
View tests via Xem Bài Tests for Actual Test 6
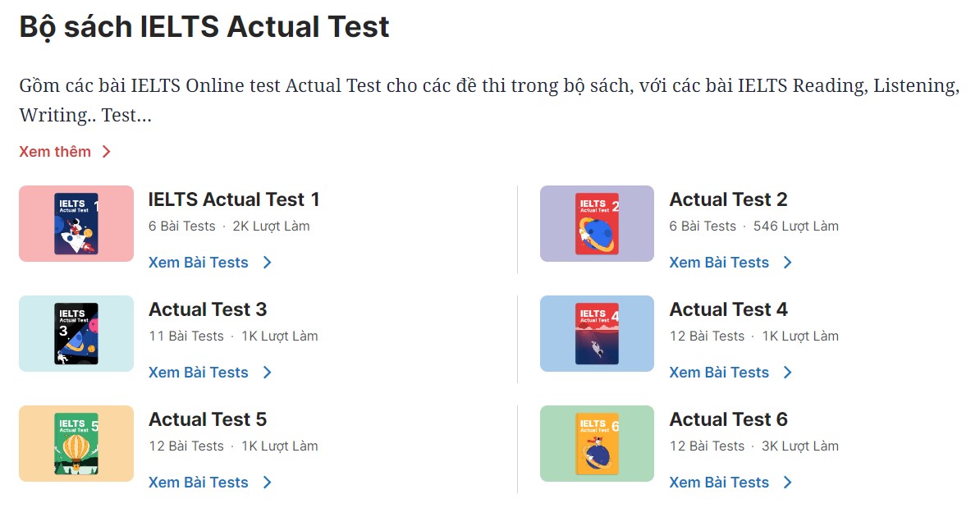coord(719,483)
